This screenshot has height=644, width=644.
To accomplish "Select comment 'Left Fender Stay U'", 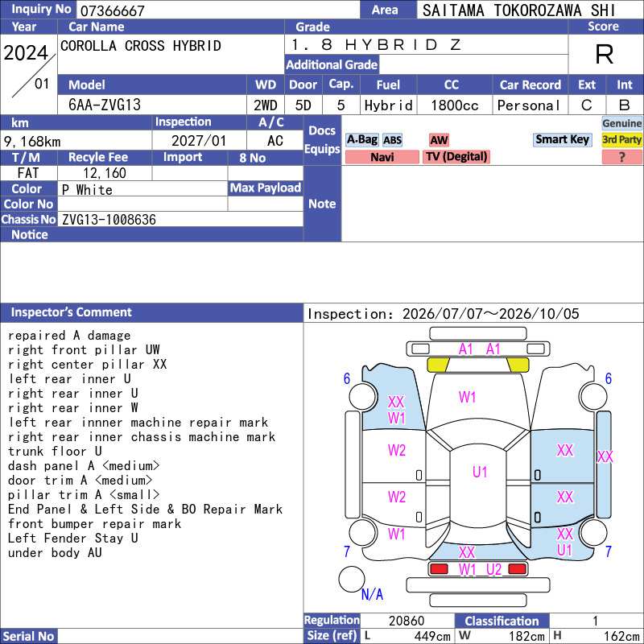I will (73, 538).
